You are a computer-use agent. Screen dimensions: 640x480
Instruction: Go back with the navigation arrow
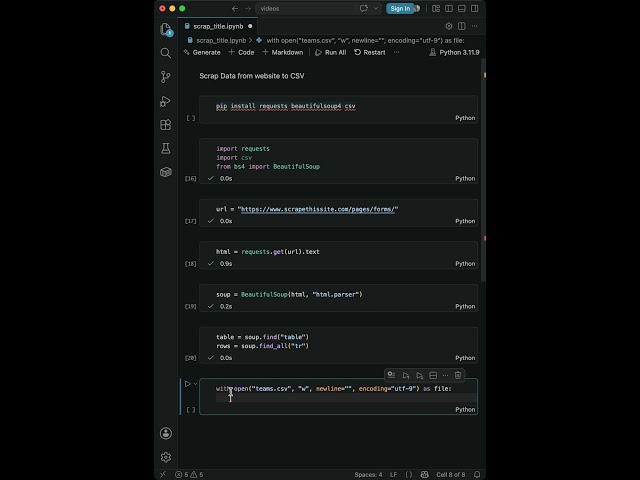[x=235, y=9]
